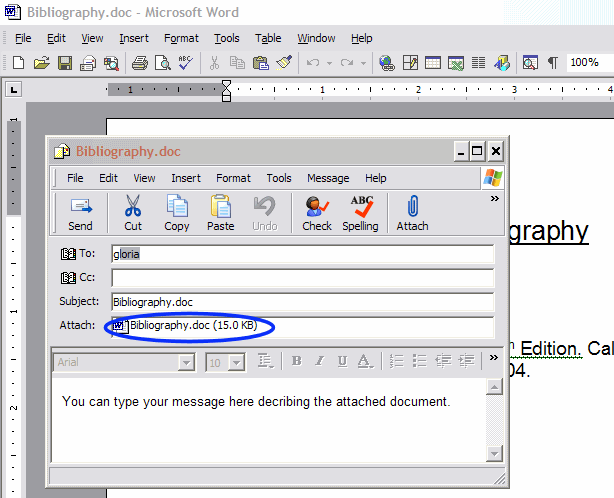Open the Arial font dropdown
Image resolution: width=614 pixels, height=498 pixels.
point(186,363)
